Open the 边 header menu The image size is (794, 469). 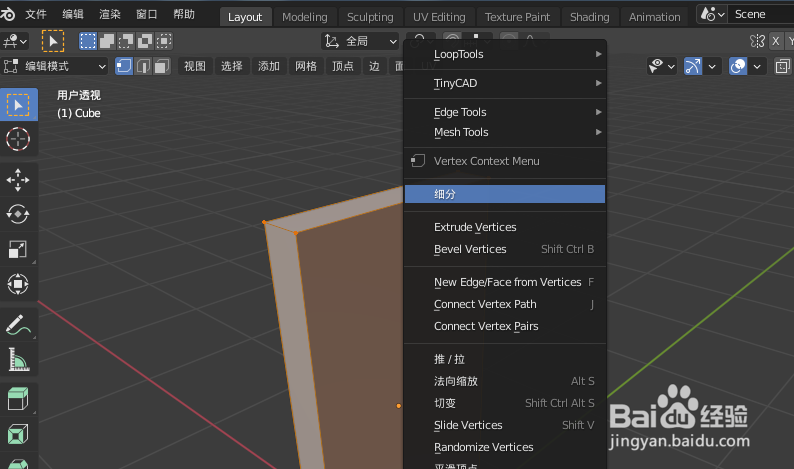[374, 66]
